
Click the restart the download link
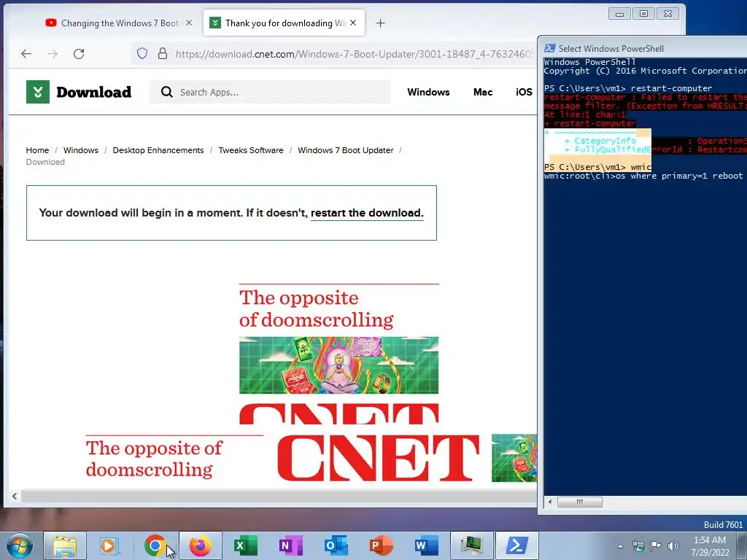(367, 213)
